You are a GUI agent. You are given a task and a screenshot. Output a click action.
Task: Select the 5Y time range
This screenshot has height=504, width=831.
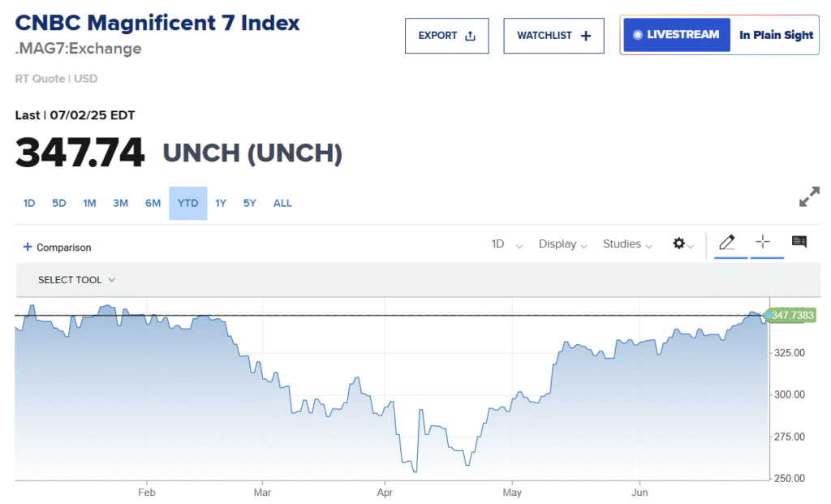(249, 203)
